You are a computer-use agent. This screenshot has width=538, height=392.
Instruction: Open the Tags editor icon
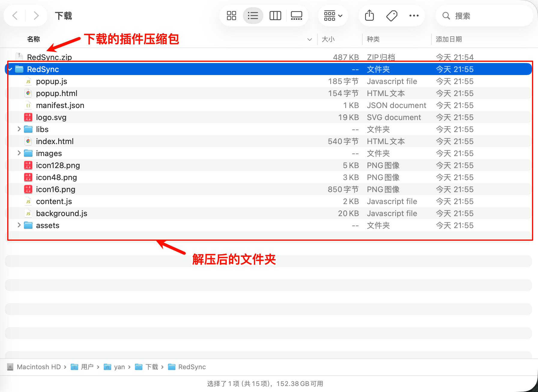[x=391, y=16]
